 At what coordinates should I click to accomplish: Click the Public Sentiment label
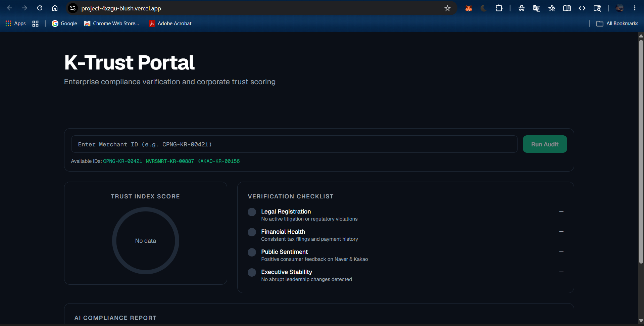point(284,252)
